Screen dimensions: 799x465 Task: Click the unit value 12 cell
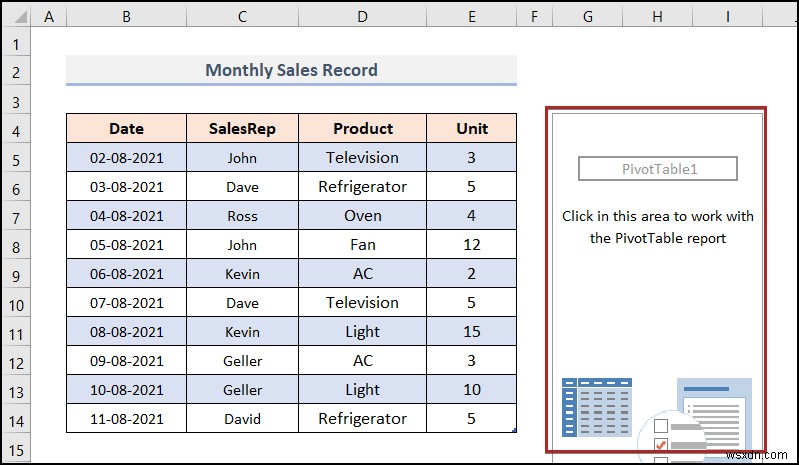(471, 244)
